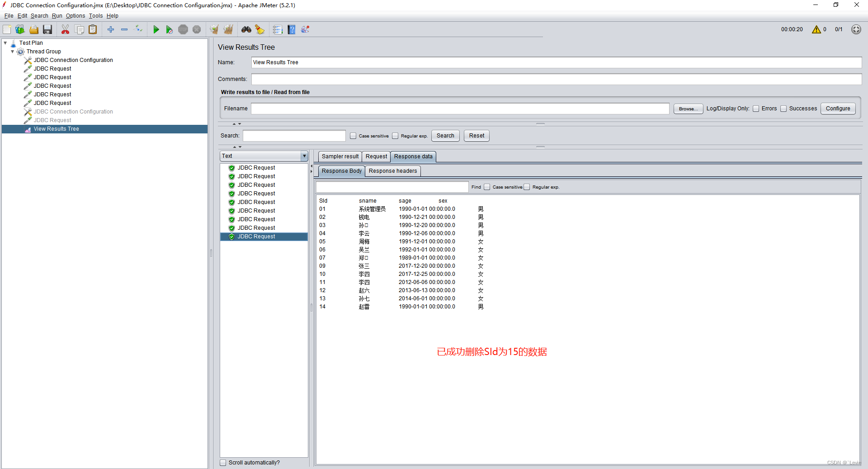Image resolution: width=868 pixels, height=469 pixels.
Task: Click the Clear All results broom icon
Action: (x=228, y=29)
